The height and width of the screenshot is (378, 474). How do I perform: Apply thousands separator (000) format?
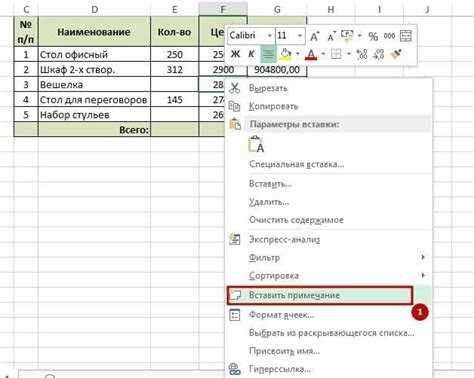[x=389, y=36]
